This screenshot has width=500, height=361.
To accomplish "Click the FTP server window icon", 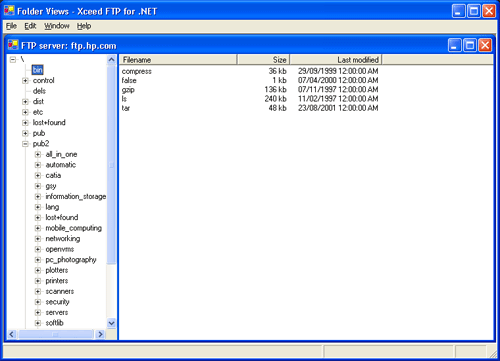I will tap(13, 45).
